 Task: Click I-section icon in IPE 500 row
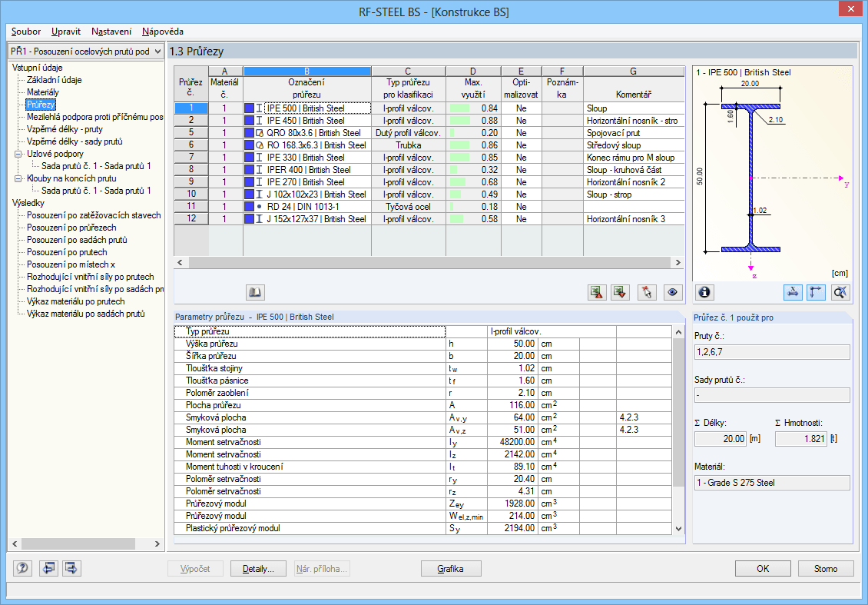click(259, 108)
